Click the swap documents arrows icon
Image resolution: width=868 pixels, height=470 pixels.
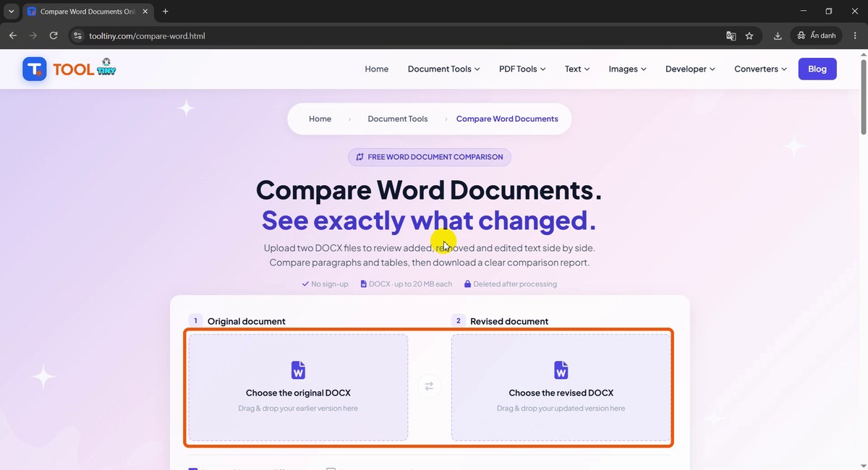click(x=429, y=386)
